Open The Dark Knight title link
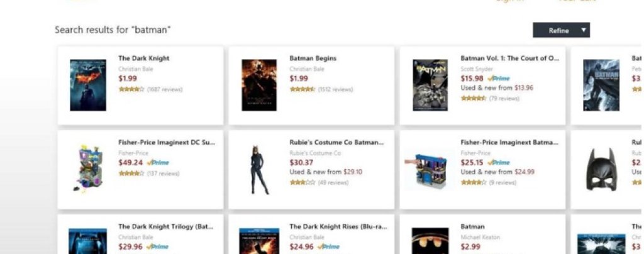The image size is (644, 254). (x=144, y=58)
